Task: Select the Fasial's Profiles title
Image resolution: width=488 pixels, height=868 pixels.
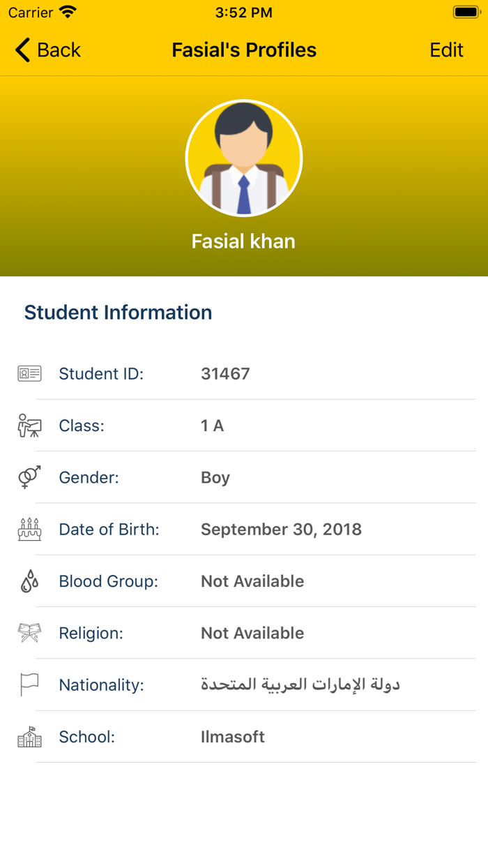Action: 244,50
